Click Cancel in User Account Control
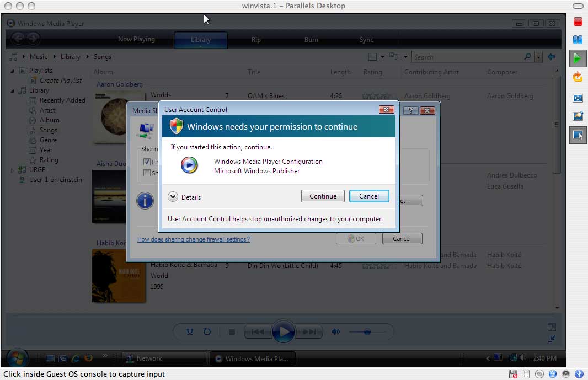Viewport: 588px width, 380px height. tap(369, 196)
